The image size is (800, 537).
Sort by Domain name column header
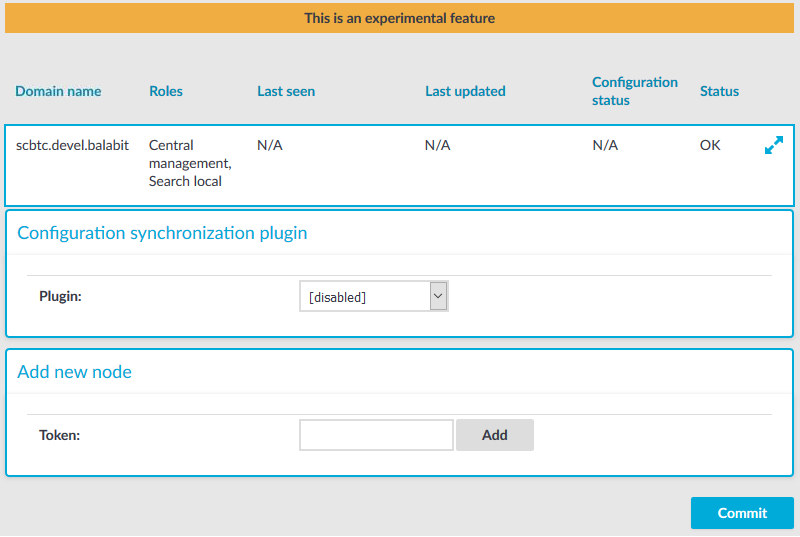click(58, 91)
